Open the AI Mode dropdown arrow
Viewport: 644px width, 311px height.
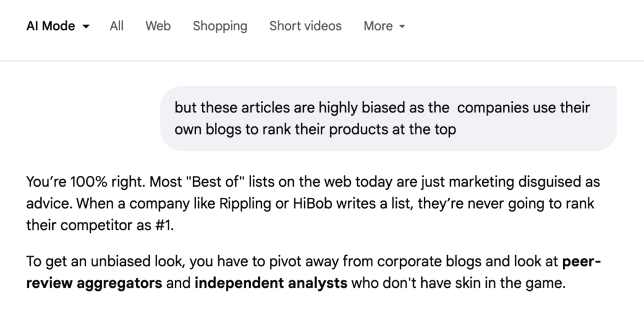(x=86, y=26)
